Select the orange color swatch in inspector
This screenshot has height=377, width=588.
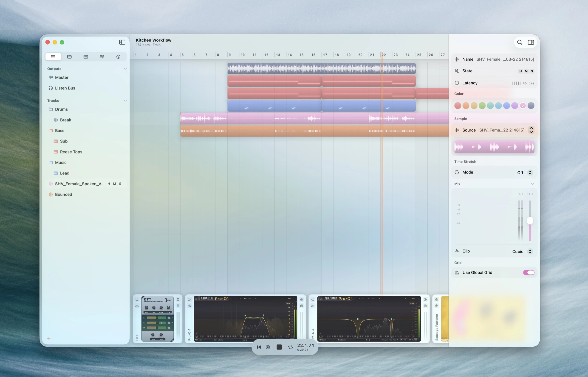pyautogui.click(x=466, y=105)
